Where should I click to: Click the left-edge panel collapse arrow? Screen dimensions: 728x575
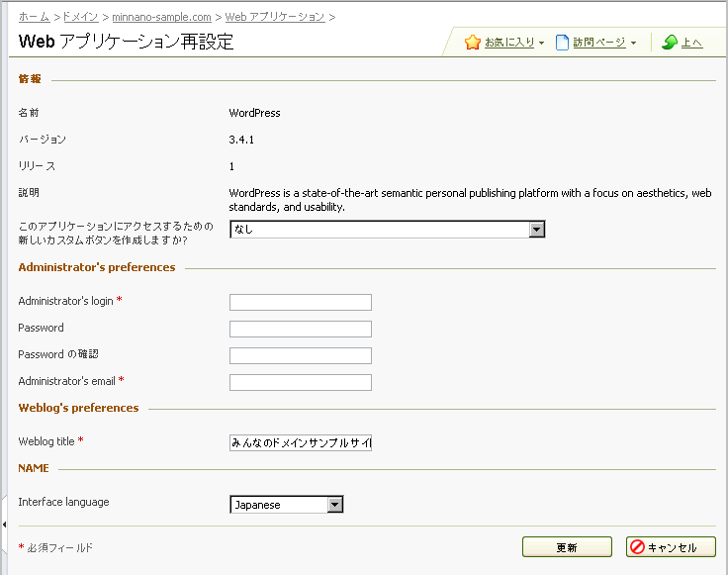tap(4, 525)
